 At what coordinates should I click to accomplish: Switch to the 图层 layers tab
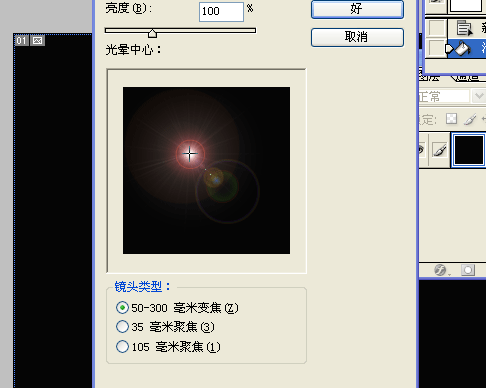[430, 77]
